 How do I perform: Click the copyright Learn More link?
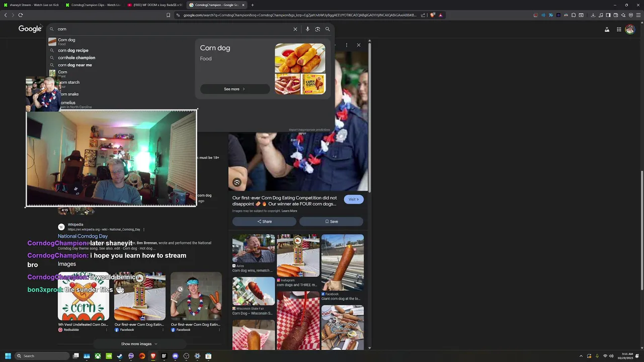coord(289,211)
